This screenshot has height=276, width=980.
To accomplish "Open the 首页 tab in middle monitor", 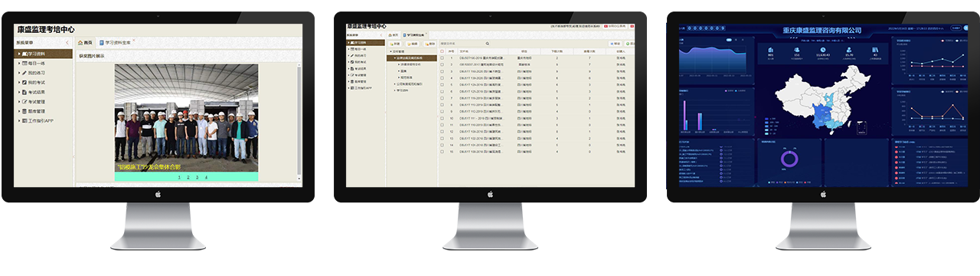I will [393, 35].
